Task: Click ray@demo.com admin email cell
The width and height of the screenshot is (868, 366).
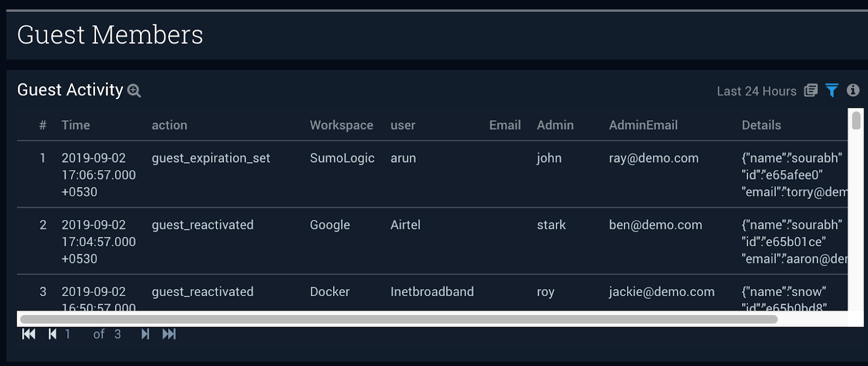Action: [x=653, y=158]
